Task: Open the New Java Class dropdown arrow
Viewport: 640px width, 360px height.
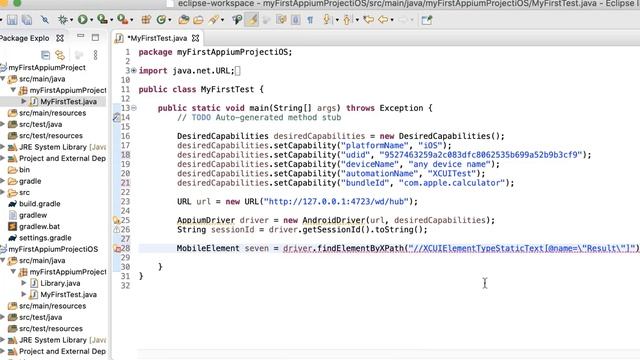Action: click(x=169, y=20)
